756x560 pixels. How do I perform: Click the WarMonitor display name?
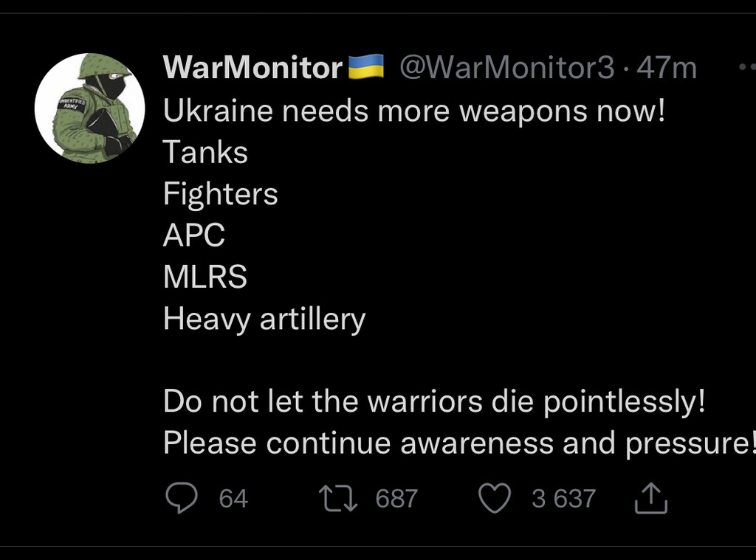point(253,68)
